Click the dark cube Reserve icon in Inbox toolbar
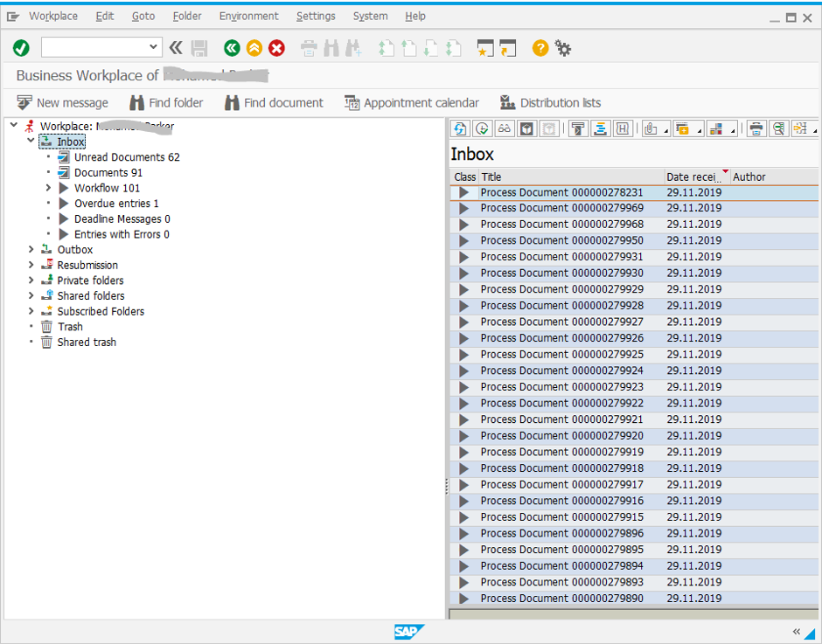This screenshot has height=644, width=822. (526, 128)
